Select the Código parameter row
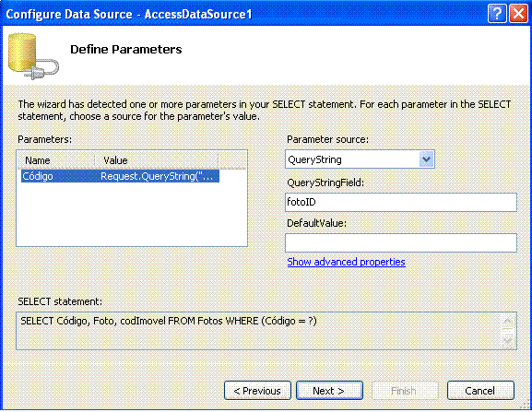Screen dimensions: 532x412 click(120, 176)
